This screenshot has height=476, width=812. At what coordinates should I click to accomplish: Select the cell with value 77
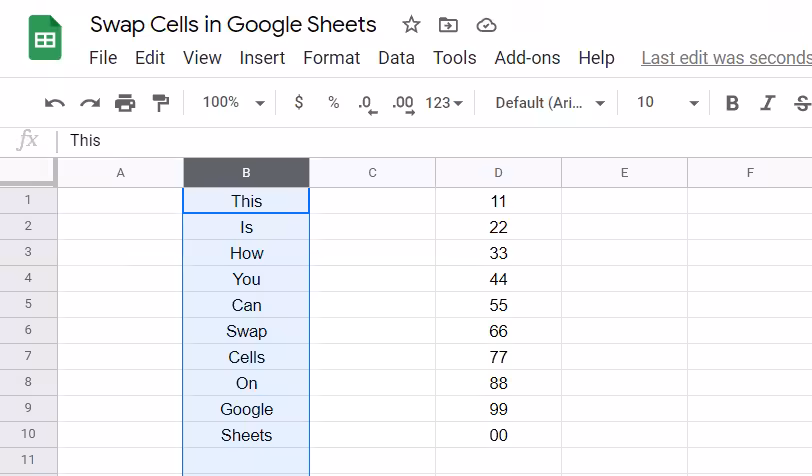click(498, 357)
